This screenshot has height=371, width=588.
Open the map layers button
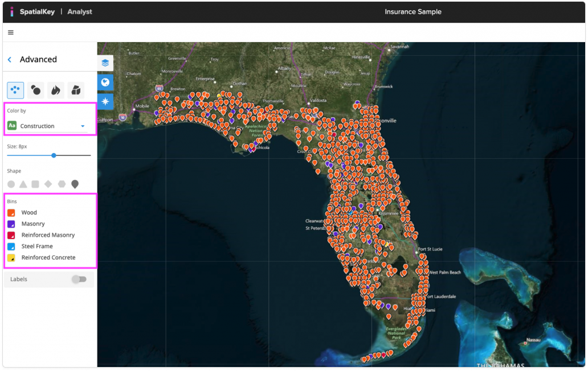105,63
